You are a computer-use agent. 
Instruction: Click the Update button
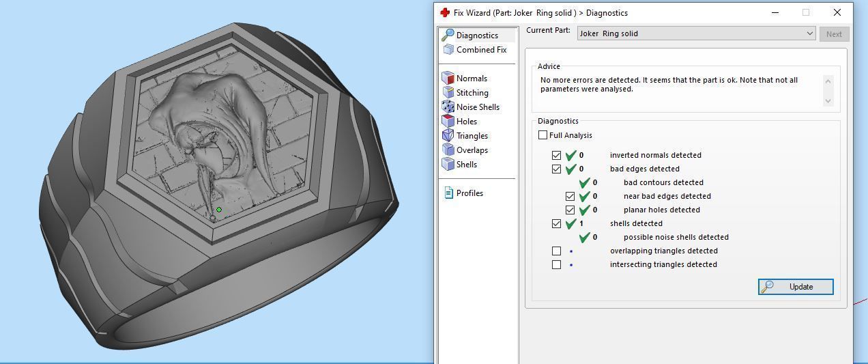pyautogui.click(x=796, y=287)
